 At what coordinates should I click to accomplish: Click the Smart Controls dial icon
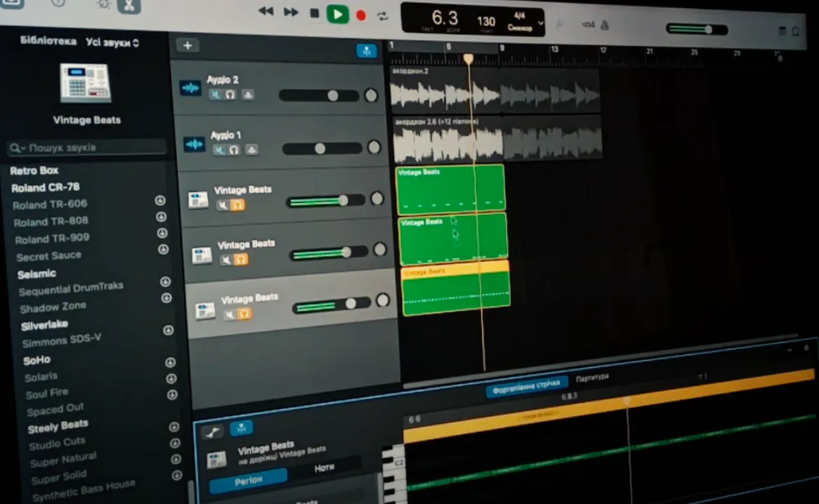coord(102,4)
